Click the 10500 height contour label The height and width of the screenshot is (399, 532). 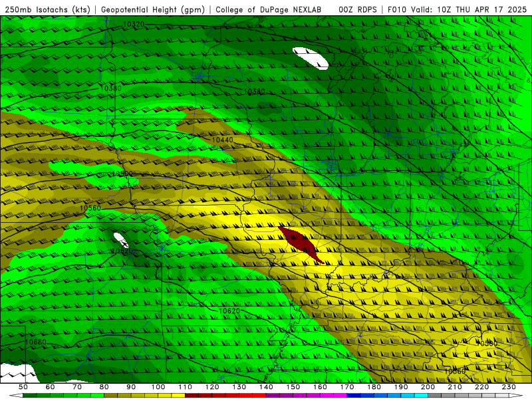[122, 174]
